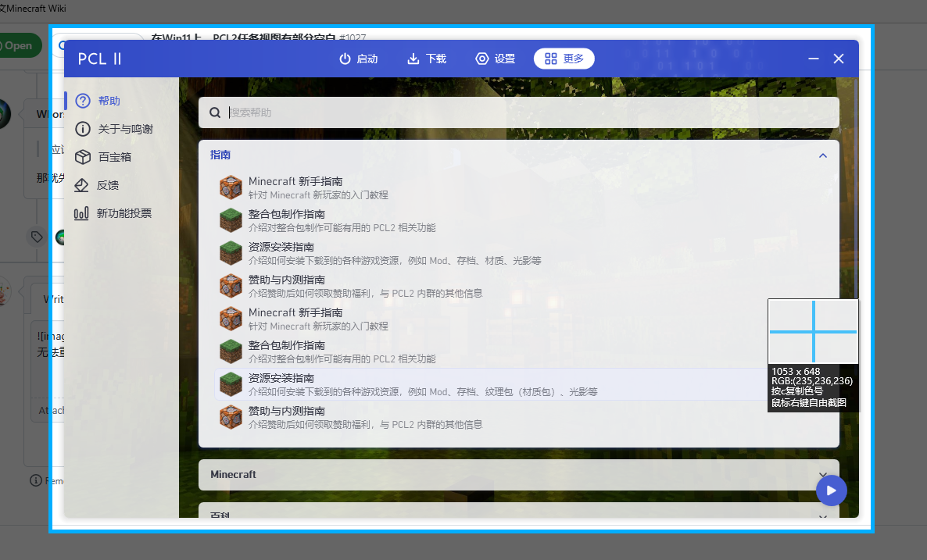Click the grass block icon beside Minecraft 新手指南
Image resolution: width=927 pixels, height=560 pixels.
tap(231, 187)
